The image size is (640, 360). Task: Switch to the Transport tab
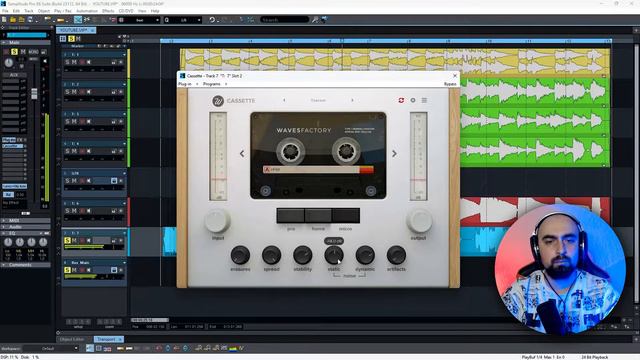coord(108,339)
